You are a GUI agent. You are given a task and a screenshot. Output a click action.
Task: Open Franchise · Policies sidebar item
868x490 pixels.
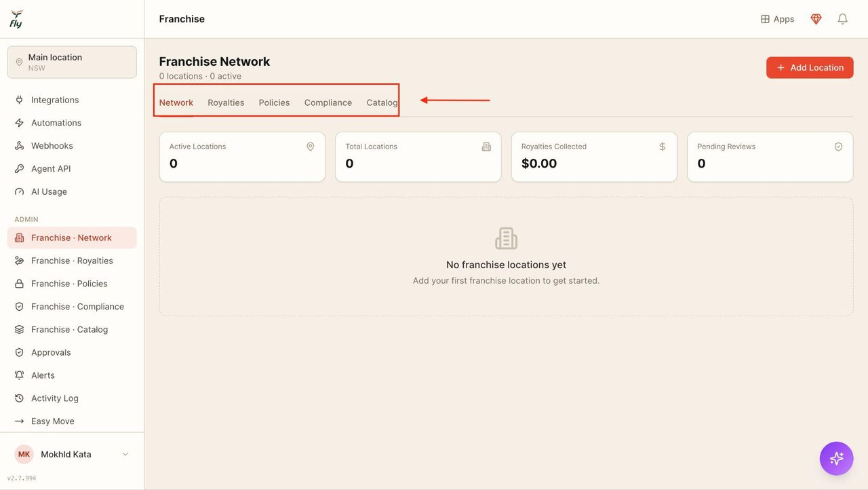pos(72,284)
